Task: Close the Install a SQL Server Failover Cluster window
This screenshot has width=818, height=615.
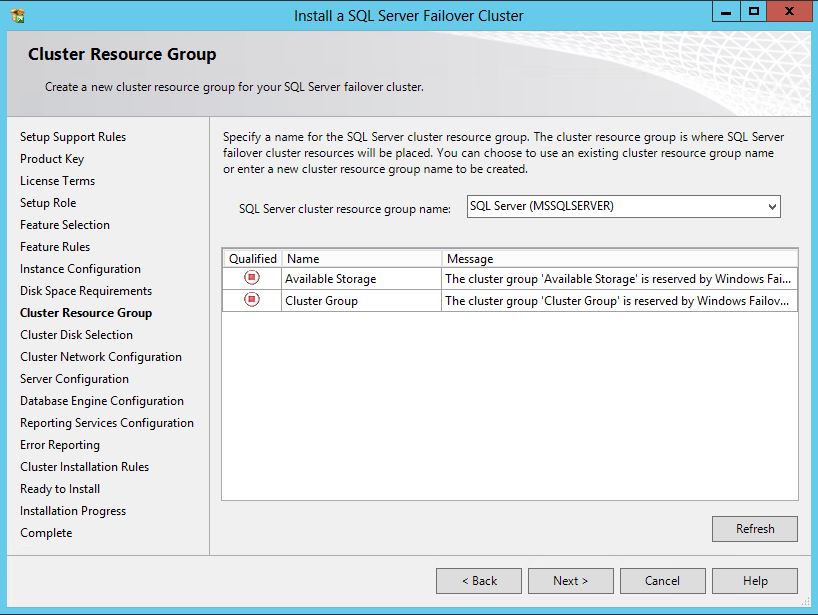Action: [x=789, y=12]
